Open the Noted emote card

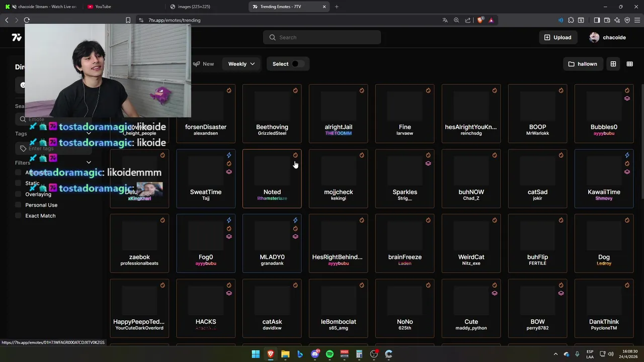[272, 178]
